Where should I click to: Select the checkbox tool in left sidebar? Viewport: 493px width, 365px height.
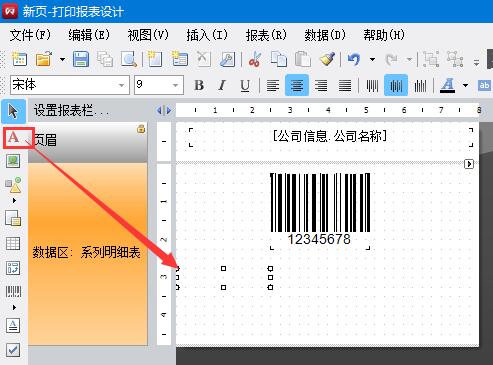pos(13,350)
